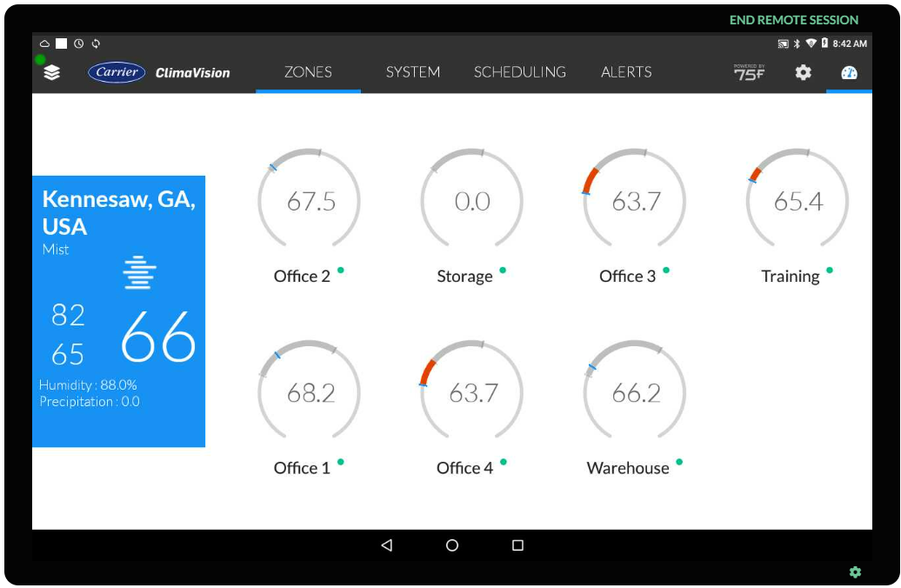Click the 8:42 AM clock
The image size is (901, 588).
click(x=850, y=43)
